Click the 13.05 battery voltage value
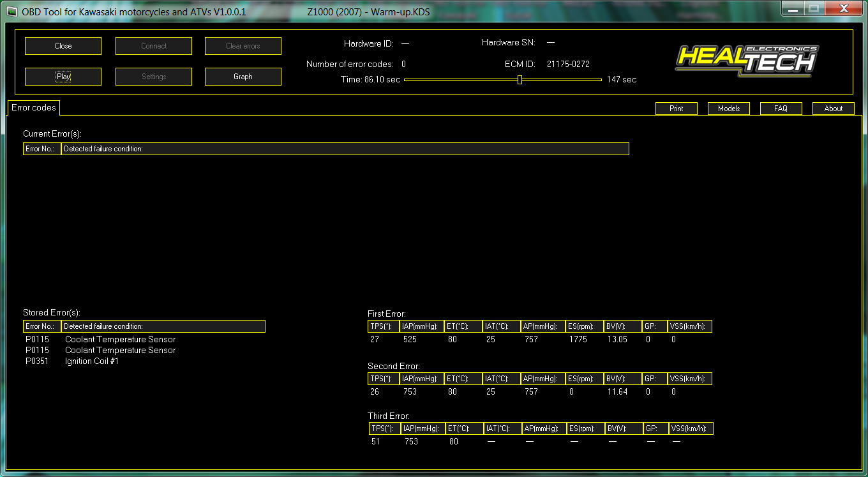Image resolution: width=868 pixels, height=477 pixels. [617, 340]
